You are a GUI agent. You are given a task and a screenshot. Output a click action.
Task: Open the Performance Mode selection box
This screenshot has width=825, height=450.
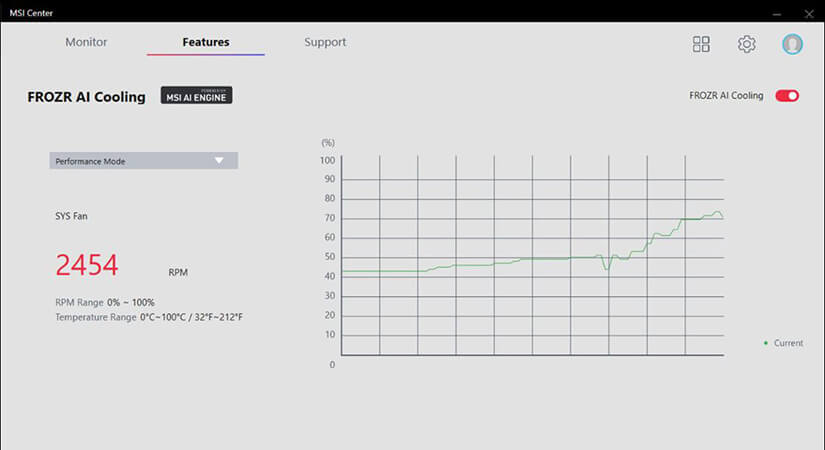click(x=130, y=160)
